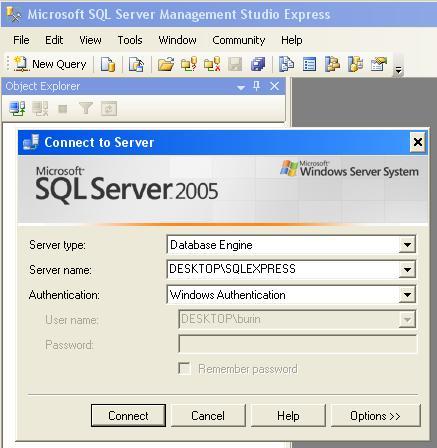Screen dimensions: 437x448
Task: Open the Database Engine Query icon
Action: (108, 64)
